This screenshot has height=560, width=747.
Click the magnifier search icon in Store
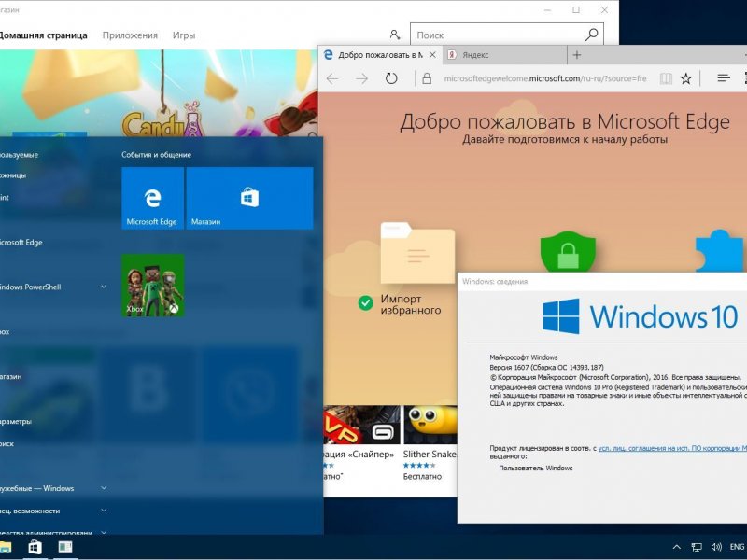591,35
